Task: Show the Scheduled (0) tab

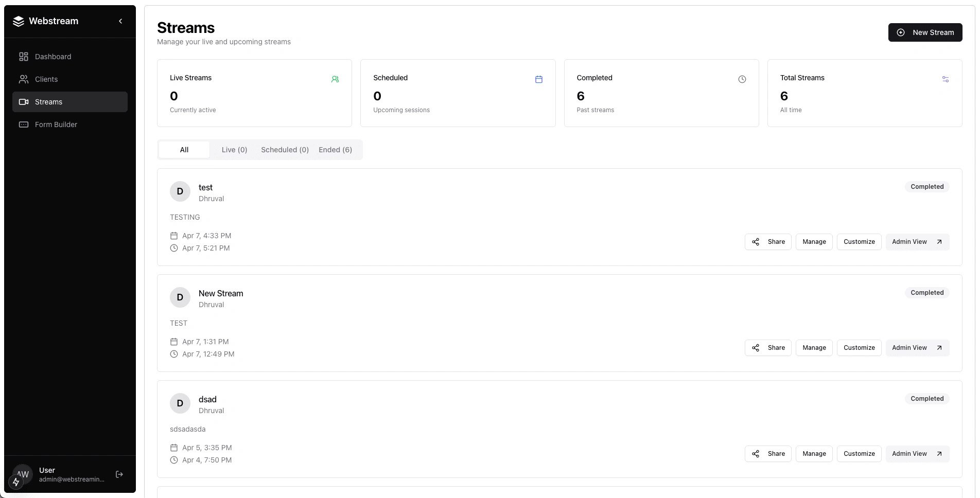Action: [285, 150]
